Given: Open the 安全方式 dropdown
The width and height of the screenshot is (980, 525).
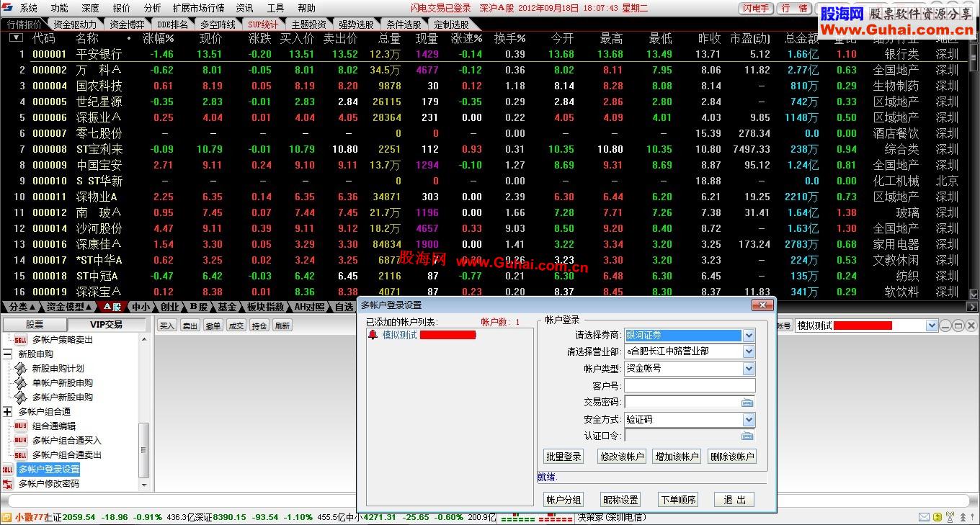Looking at the screenshot, I should click(749, 419).
